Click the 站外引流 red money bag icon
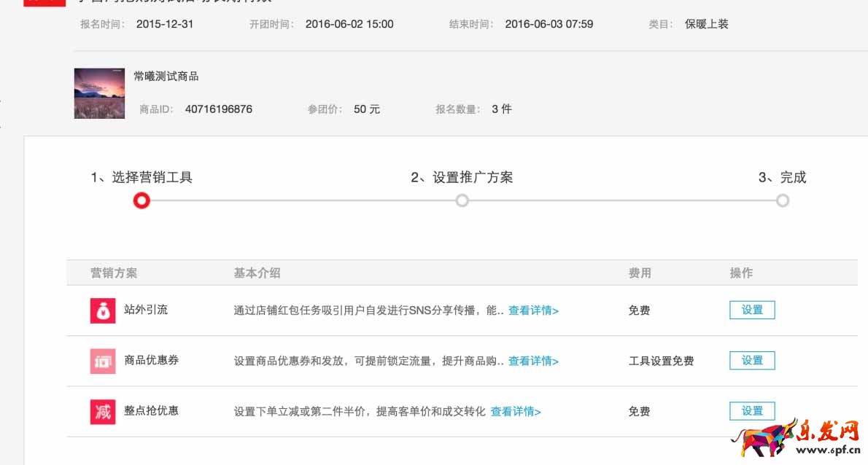 point(103,310)
